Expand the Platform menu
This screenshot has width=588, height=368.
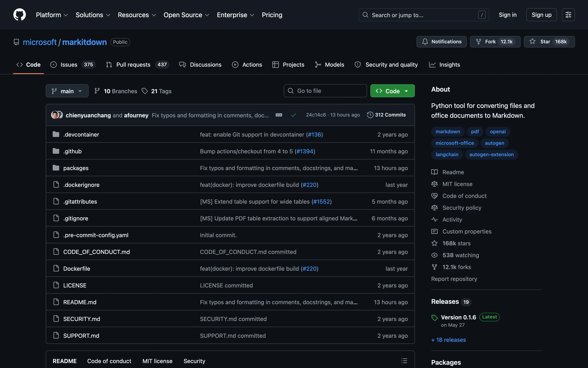pyautogui.click(x=52, y=15)
